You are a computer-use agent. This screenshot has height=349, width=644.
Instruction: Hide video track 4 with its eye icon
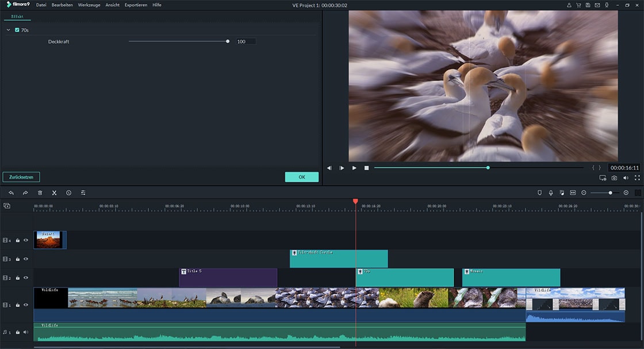pyautogui.click(x=26, y=240)
